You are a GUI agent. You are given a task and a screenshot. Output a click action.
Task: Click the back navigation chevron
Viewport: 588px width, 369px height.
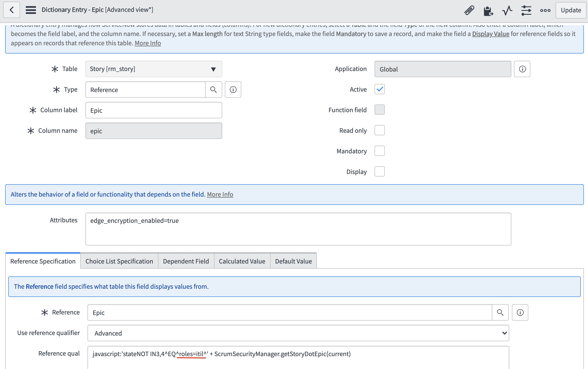tap(11, 10)
